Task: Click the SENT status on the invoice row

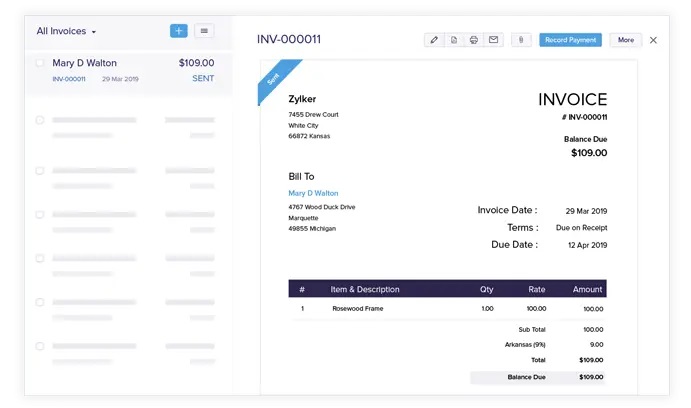Action: tap(203, 79)
